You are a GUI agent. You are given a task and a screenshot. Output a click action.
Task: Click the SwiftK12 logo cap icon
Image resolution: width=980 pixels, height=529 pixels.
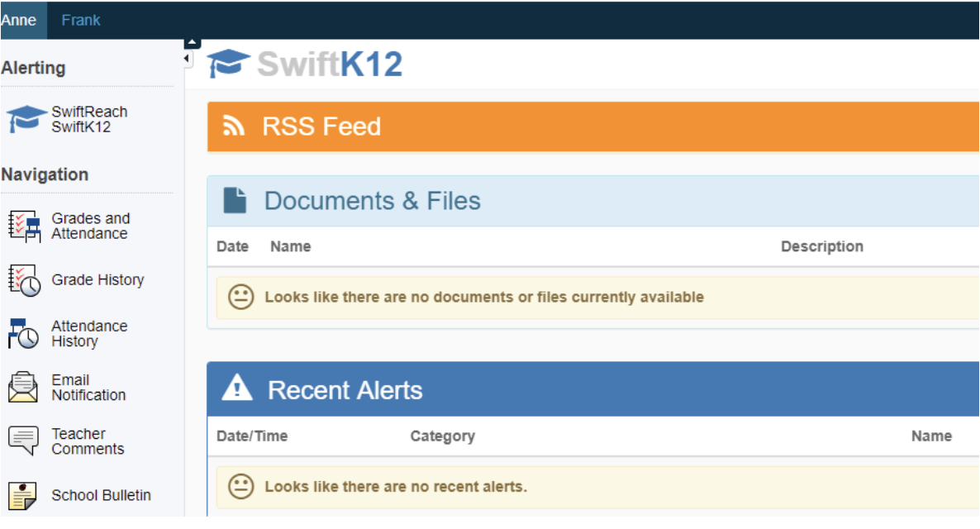point(228,63)
